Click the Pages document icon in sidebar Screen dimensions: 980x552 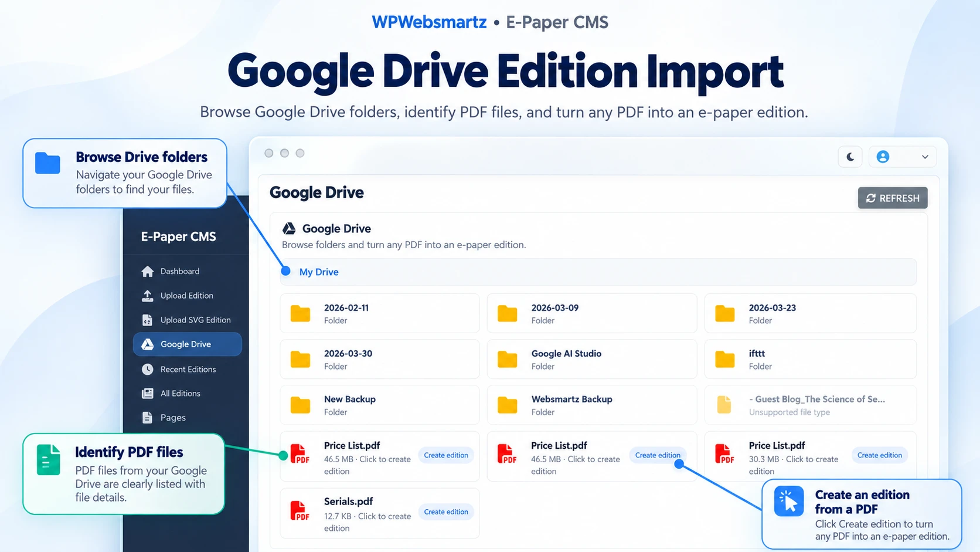[x=148, y=418]
